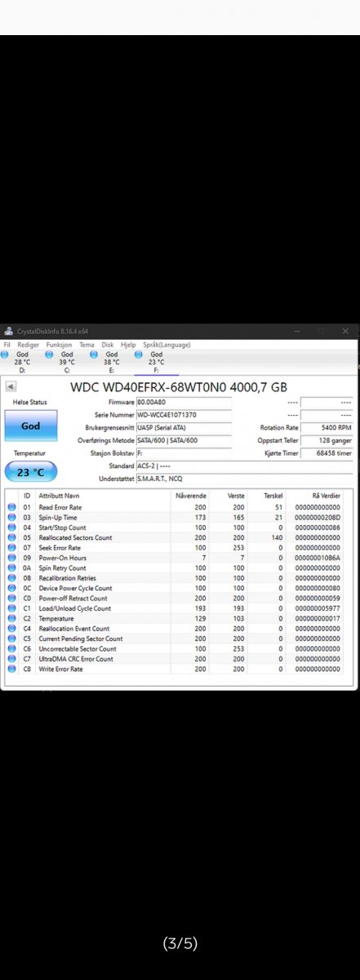Click the 23 °C temperature indicator
The height and width of the screenshot is (980, 360).
(x=31, y=471)
